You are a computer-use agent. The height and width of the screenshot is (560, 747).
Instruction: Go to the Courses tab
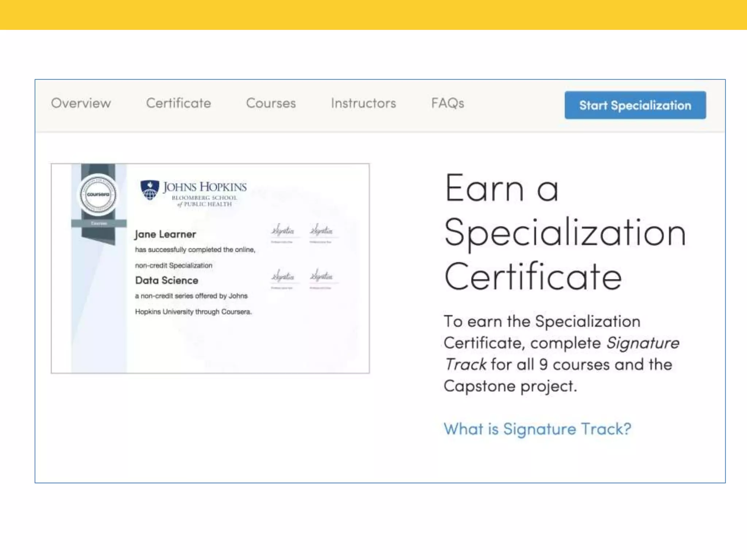pyautogui.click(x=271, y=103)
